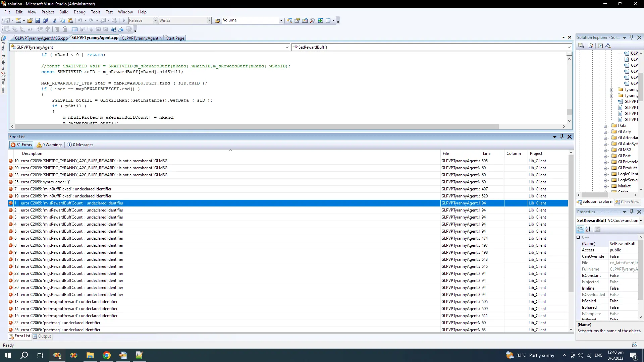The width and height of the screenshot is (644, 362).
Task: Open the Tools menu
Action: point(96,12)
